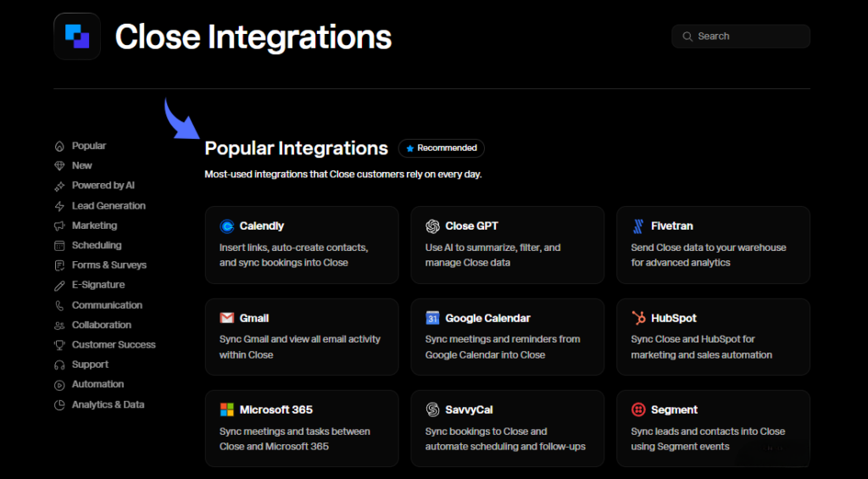
Task: Select the Collaboration category
Action: (102, 325)
